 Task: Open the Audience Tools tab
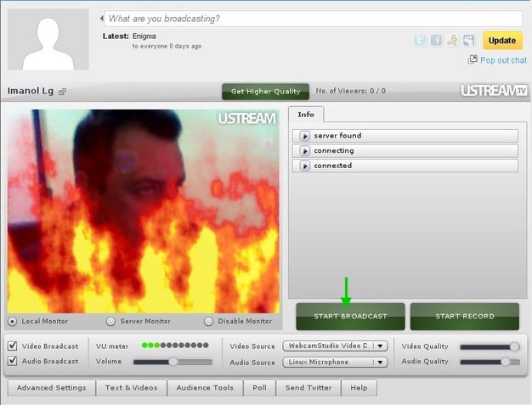tap(205, 388)
